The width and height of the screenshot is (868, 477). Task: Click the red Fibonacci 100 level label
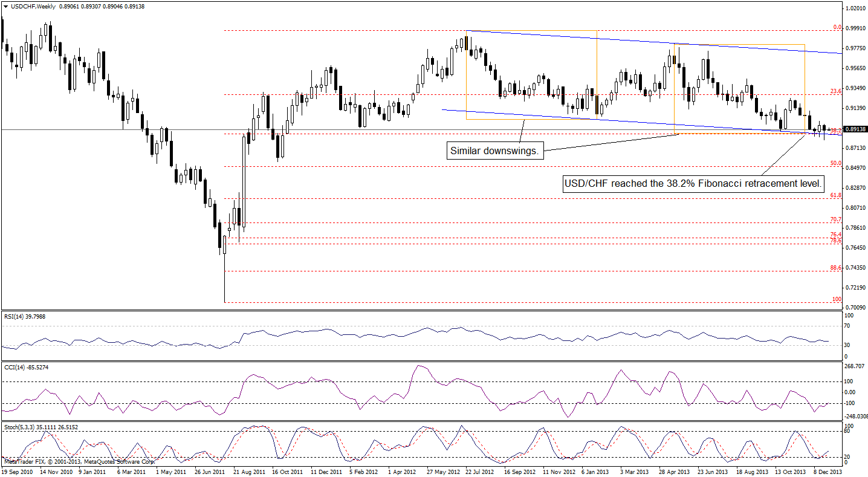(x=838, y=299)
